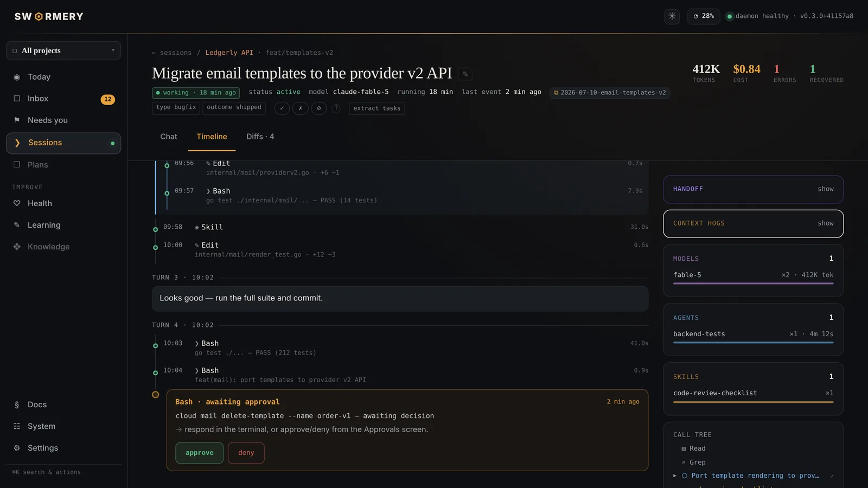Switch to the Chat tab
The image size is (868, 488).
coord(169,137)
